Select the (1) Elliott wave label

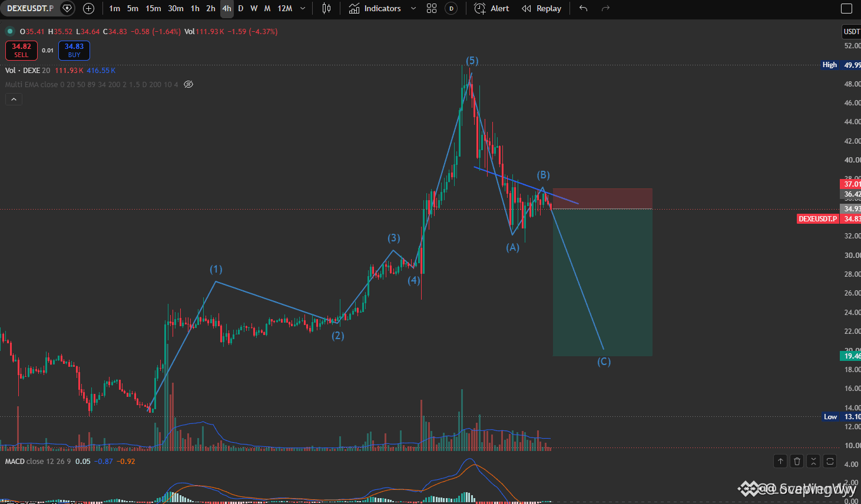(216, 269)
